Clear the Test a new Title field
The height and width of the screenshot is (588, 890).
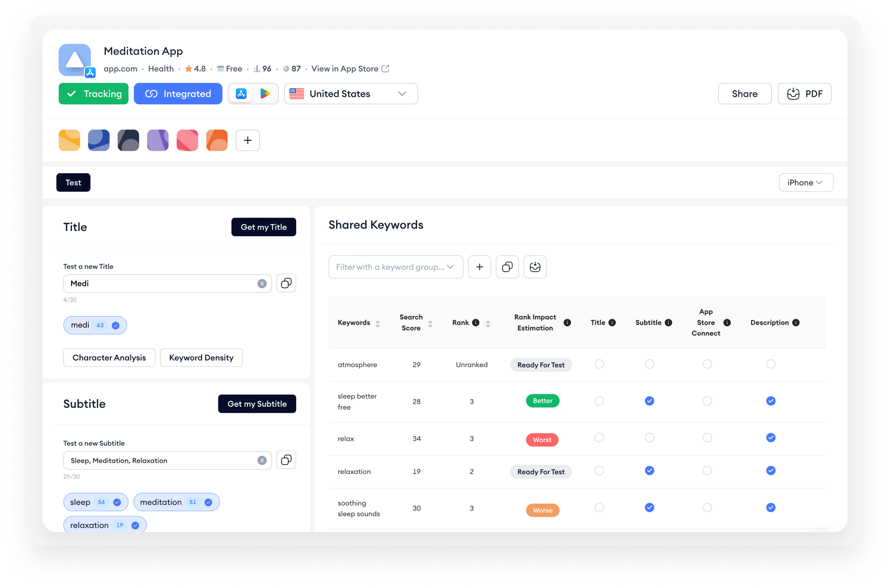click(x=262, y=284)
